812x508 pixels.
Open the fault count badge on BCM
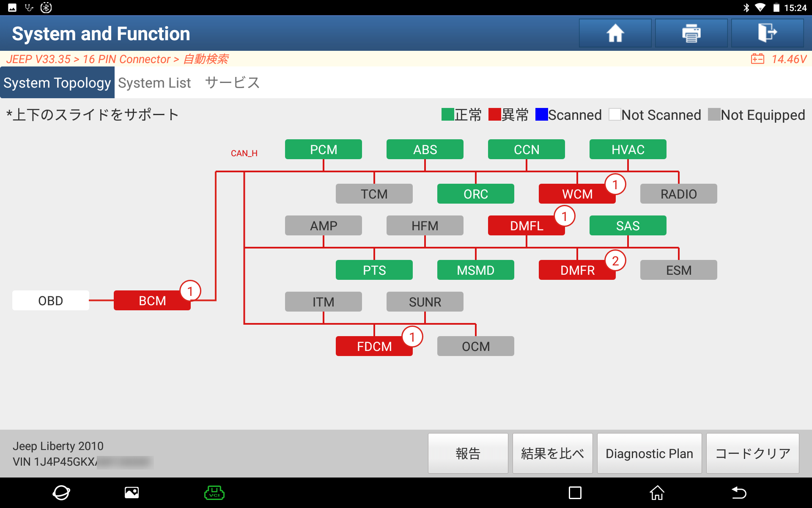190,291
